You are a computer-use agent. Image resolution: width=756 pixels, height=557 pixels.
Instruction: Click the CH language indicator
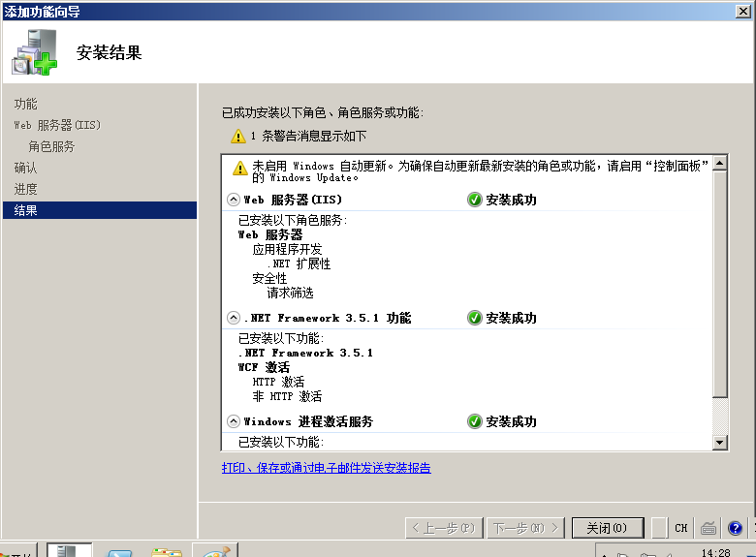(x=681, y=528)
